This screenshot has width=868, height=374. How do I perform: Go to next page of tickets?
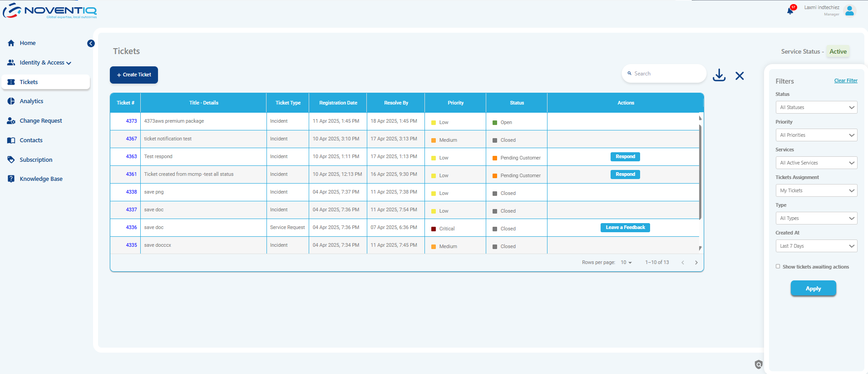point(696,263)
